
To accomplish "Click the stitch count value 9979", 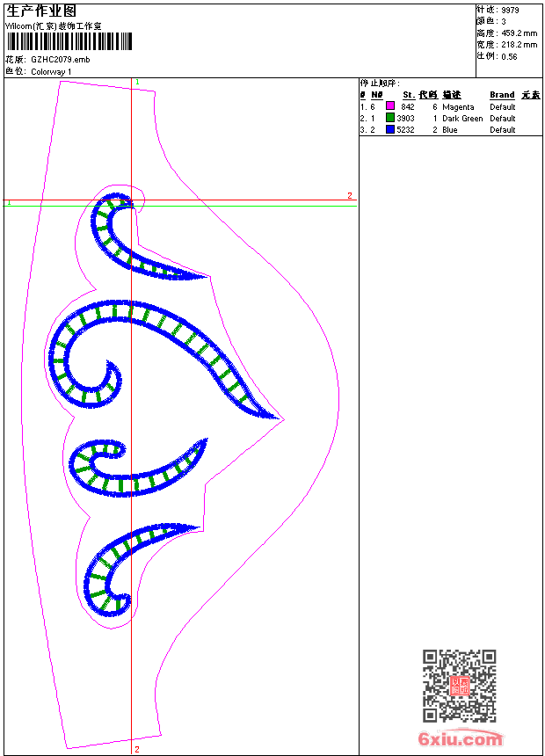I will pyautogui.click(x=510, y=10).
